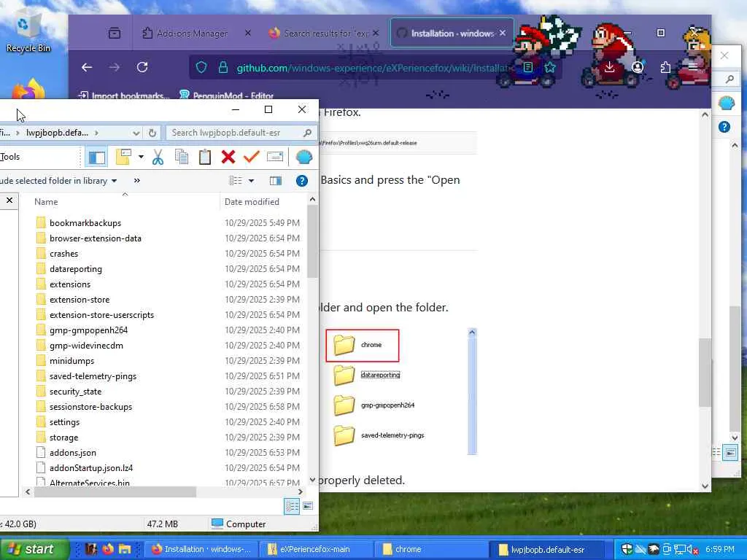
Task: Toggle the navigation pane toolbar button
Action: (97, 157)
